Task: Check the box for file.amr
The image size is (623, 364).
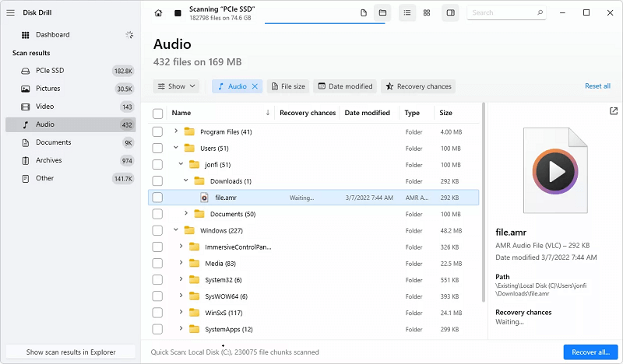Action: coord(157,198)
